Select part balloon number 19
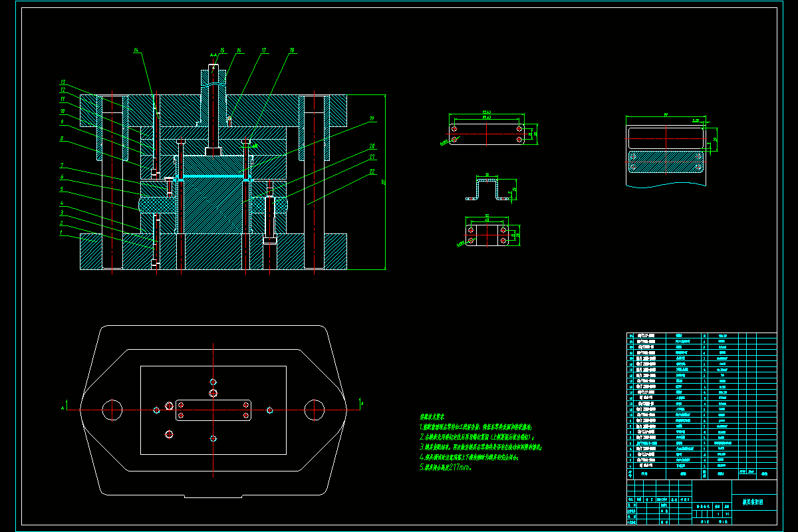The image size is (798, 532). pyautogui.click(x=372, y=118)
